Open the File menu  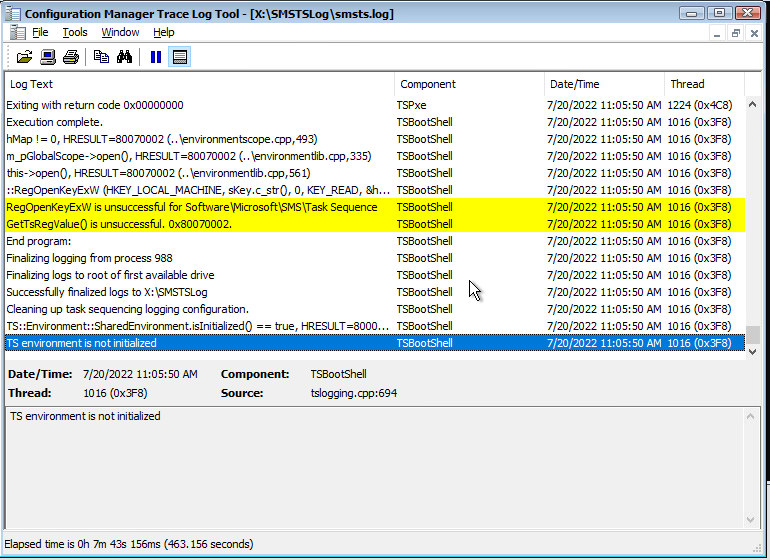[x=40, y=32]
